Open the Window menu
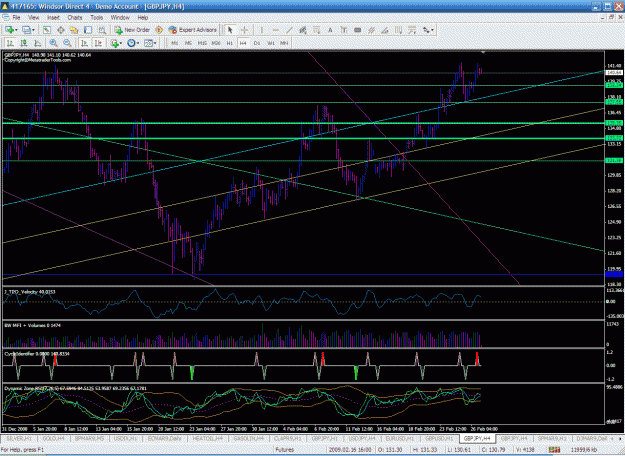625x456 pixels. pyautogui.click(x=120, y=18)
